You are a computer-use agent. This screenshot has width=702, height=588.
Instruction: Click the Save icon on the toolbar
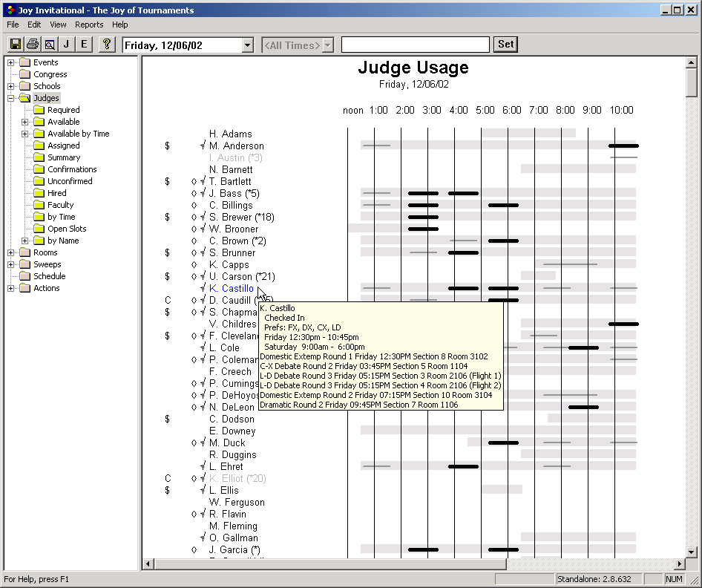[x=16, y=44]
